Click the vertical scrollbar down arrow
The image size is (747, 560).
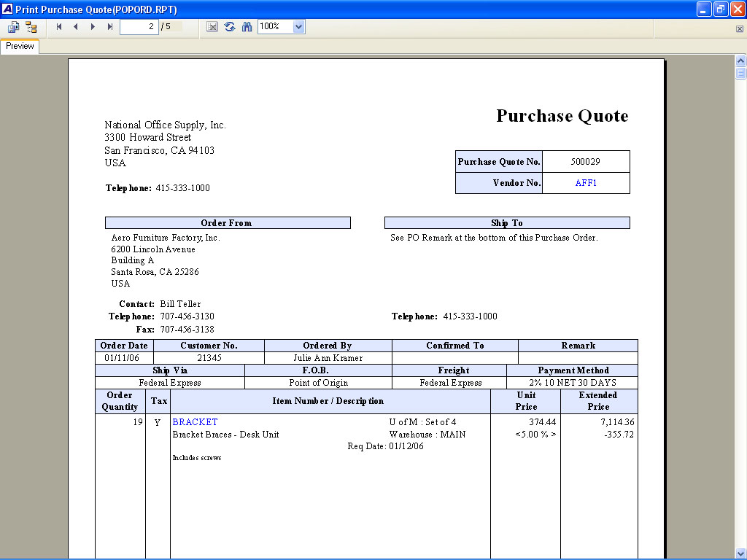pyautogui.click(x=740, y=553)
